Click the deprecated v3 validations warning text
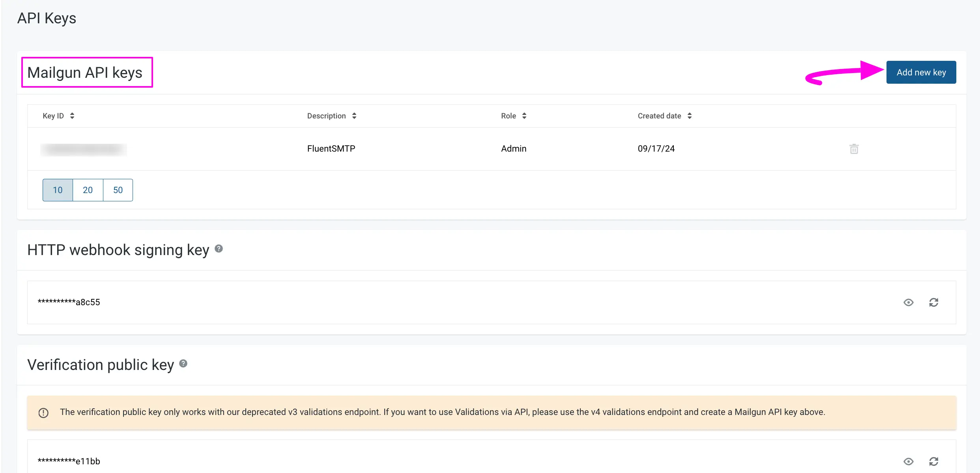This screenshot has width=980, height=473. click(x=442, y=412)
